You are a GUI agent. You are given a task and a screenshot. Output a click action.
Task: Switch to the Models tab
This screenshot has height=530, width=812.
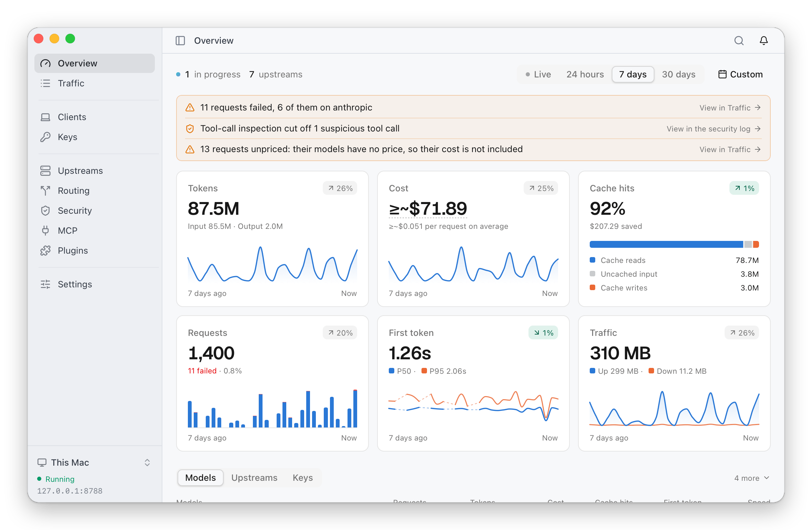point(201,478)
